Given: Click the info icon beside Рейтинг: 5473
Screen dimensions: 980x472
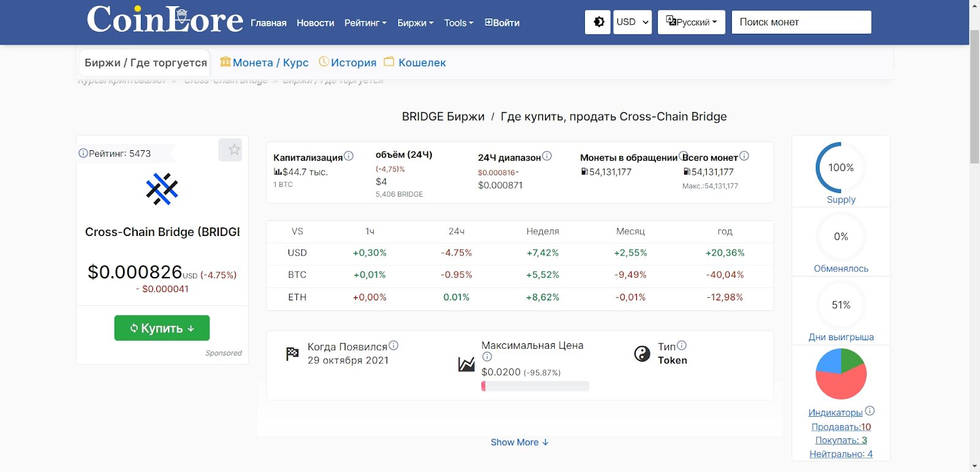Looking at the screenshot, I should pos(83,153).
